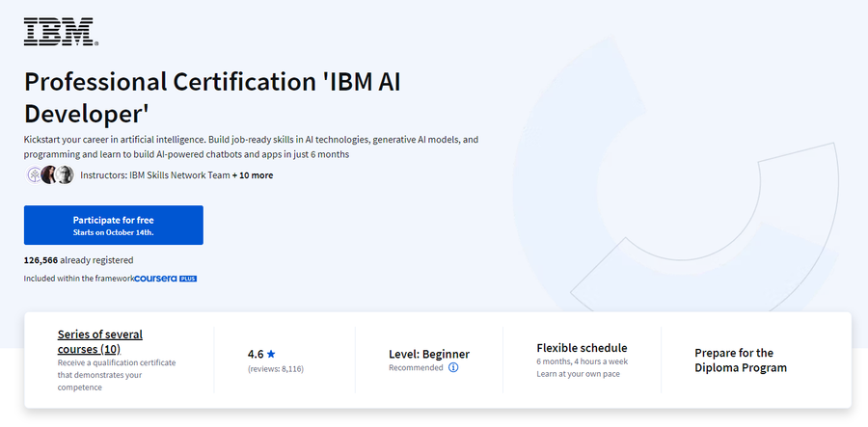View the IBM Skills Network instructor avatar
Screen dimensions: 868x427
coord(35,174)
